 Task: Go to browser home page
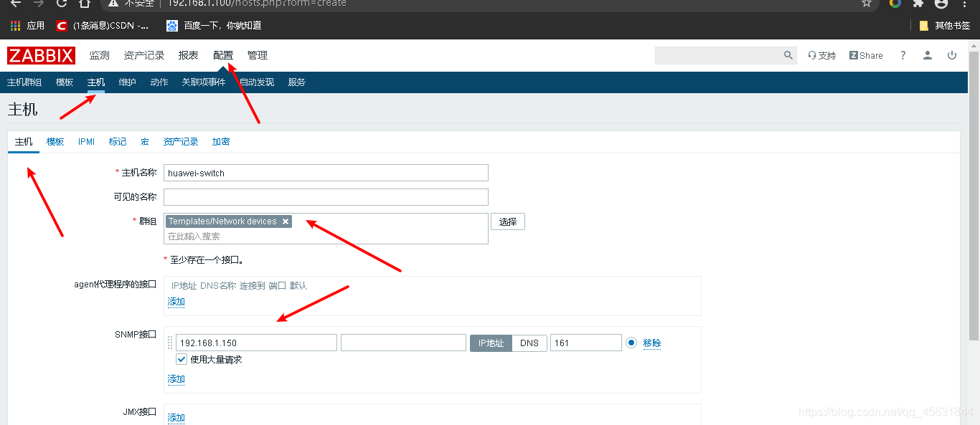[85, 3]
